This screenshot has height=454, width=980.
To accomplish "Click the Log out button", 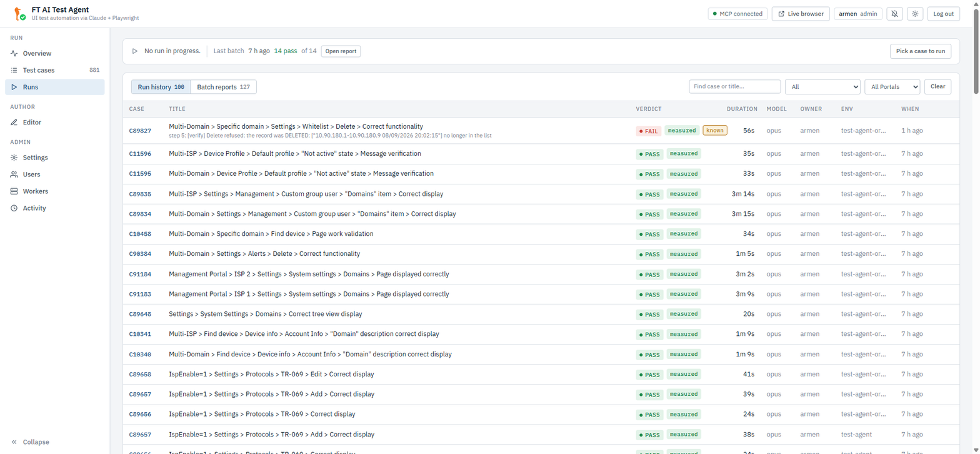I will [943, 14].
